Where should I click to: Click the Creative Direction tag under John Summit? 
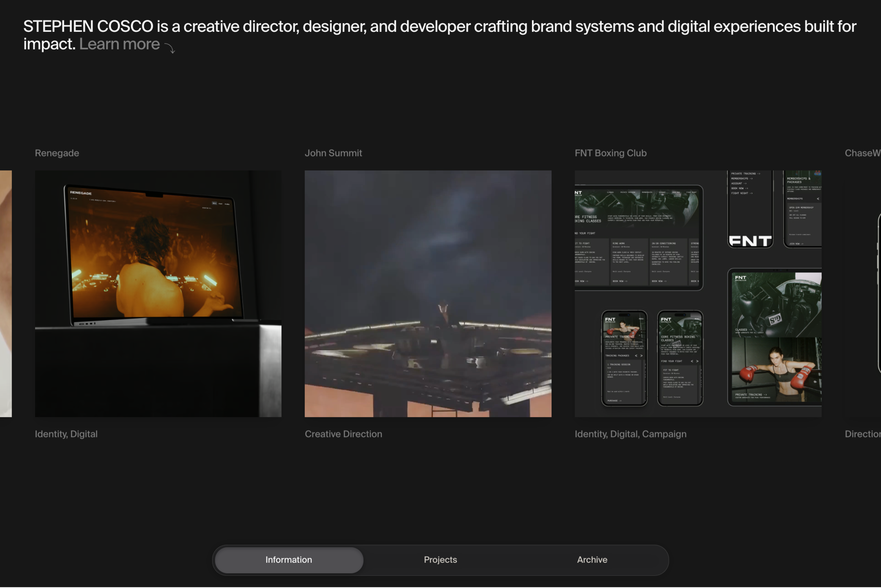point(343,434)
